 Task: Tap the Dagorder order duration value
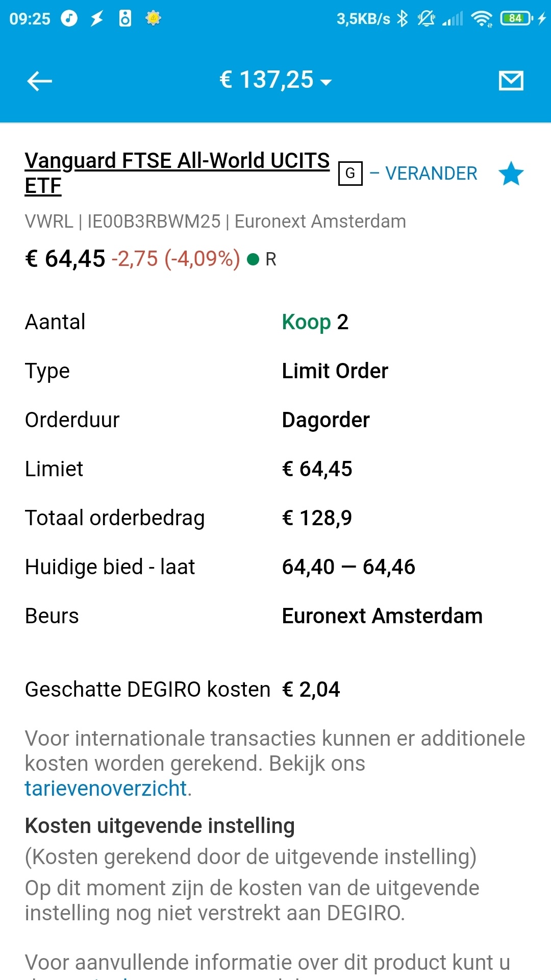coord(325,420)
